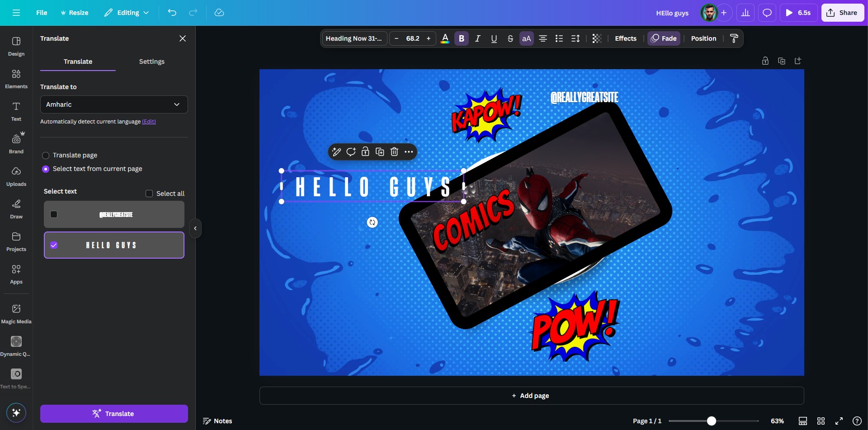Delete selected text with trash icon
Image resolution: width=868 pixels, height=430 pixels.
[394, 152]
